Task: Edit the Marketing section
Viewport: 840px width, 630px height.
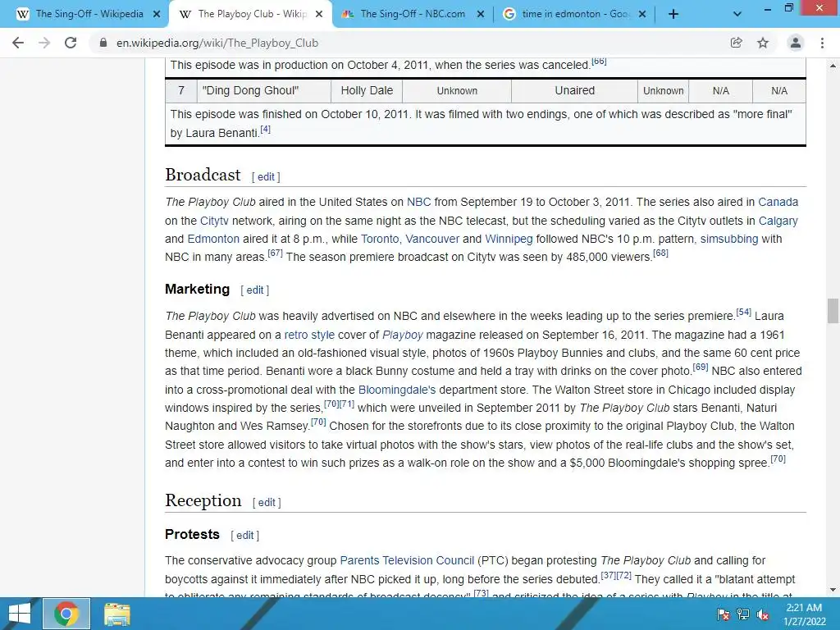Action: 255,290
